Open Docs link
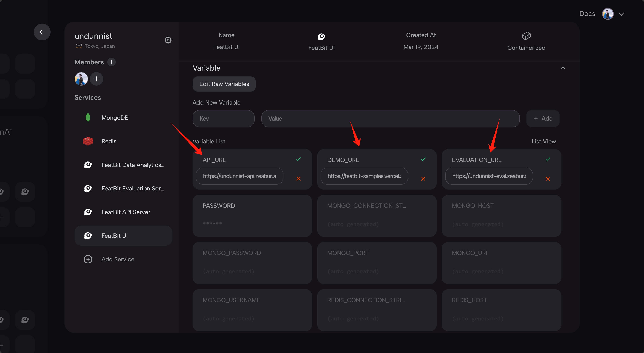This screenshot has width=644, height=353. click(587, 13)
